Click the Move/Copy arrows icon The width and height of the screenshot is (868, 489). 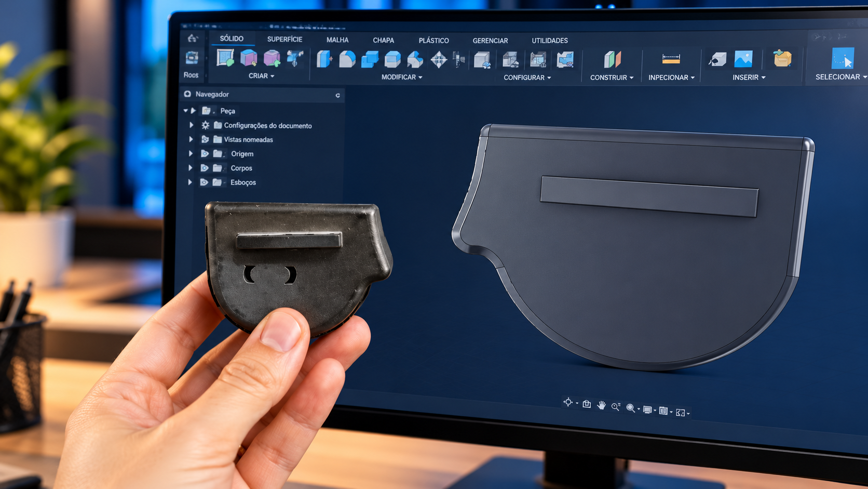click(x=439, y=59)
